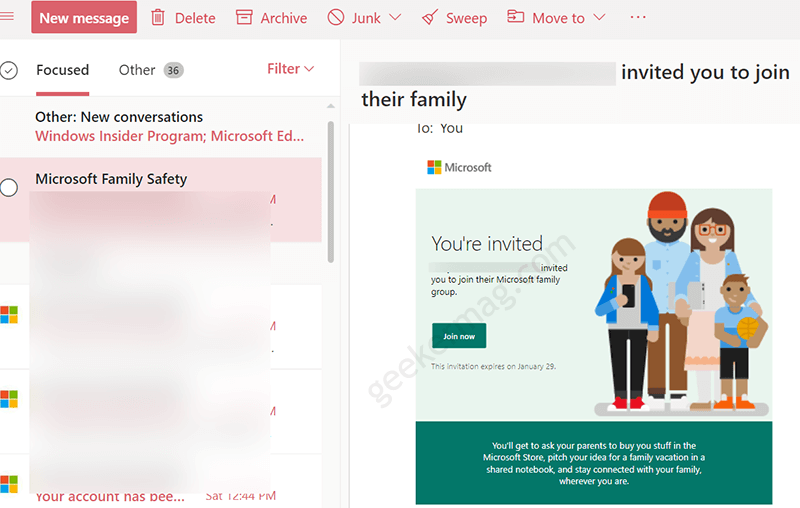Click Microsoft logo in email body
Image resolution: width=800 pixels, height=508 pixels.
(459, 167)
